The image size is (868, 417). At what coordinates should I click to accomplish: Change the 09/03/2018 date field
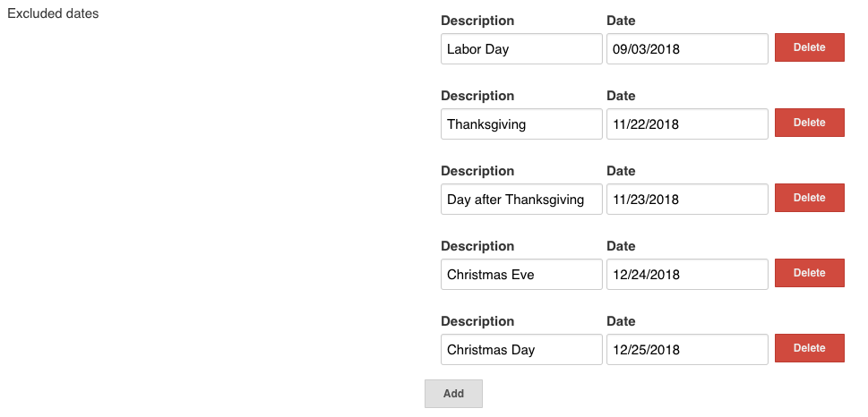point(687,48)
